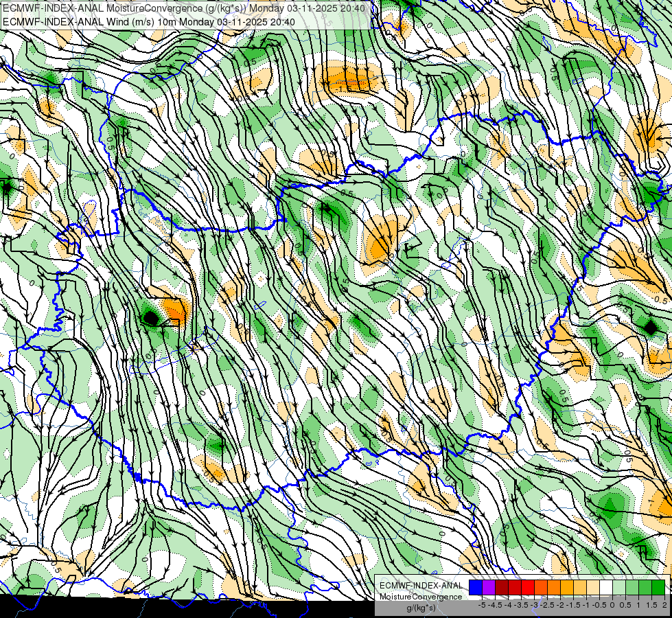
Task: Click the 2 tick label at scale end
Action: pos(664,605)
